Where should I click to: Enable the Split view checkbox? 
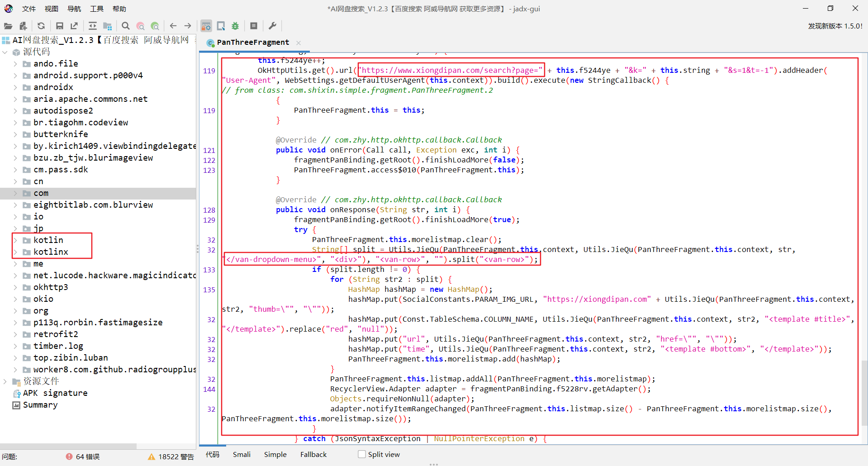[362, 454]
